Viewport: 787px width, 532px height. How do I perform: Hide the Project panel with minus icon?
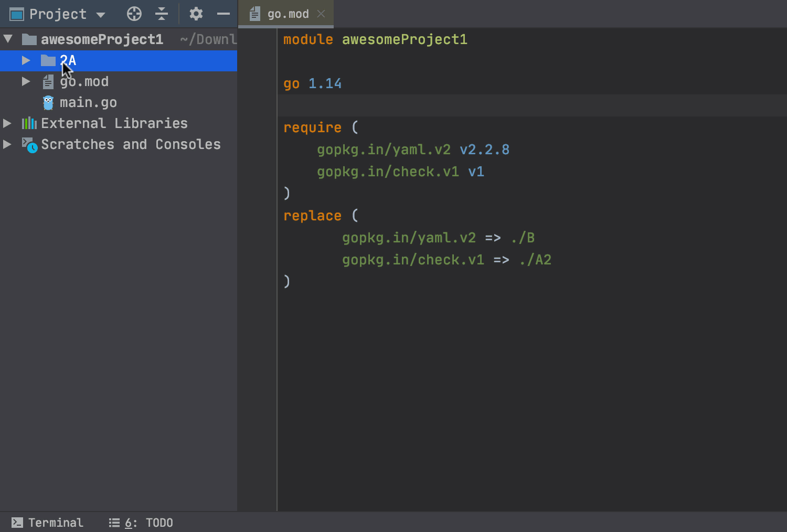(224, 14)
